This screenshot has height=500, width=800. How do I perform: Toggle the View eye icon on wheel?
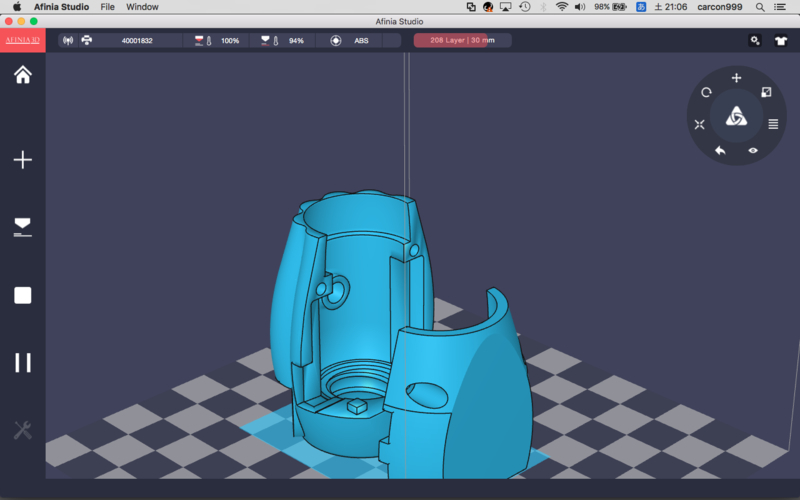coord(753,151)
